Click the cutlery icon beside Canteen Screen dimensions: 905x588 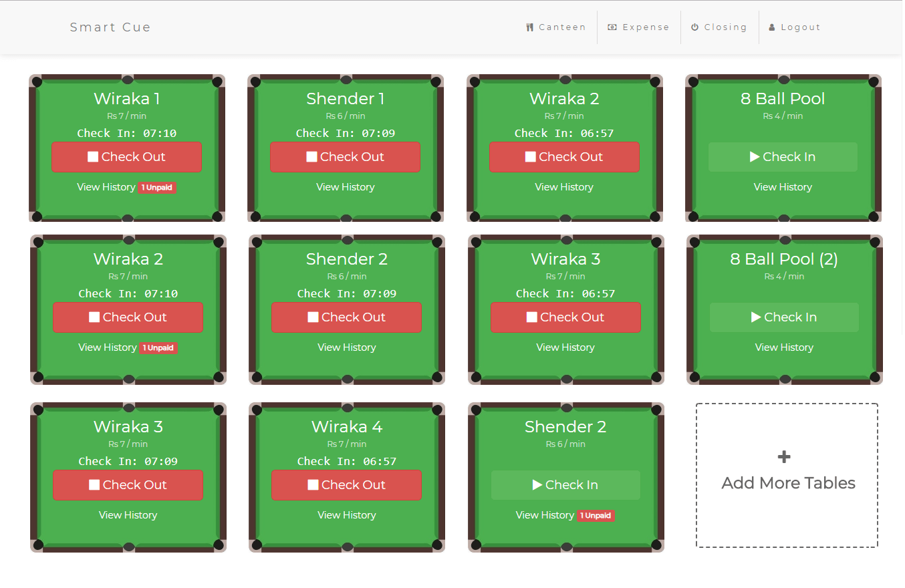529,27
